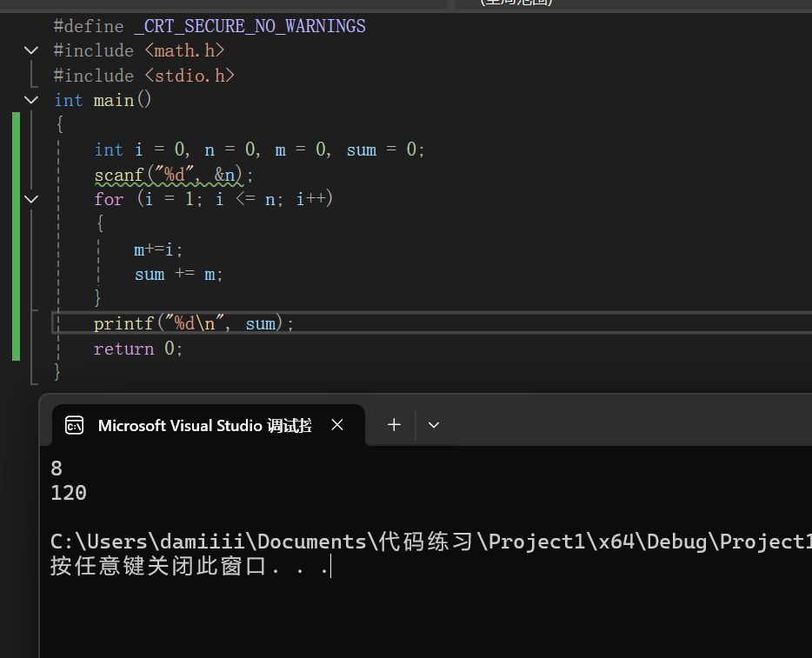Click the sum += m; statement
Image resolution: width=812 pixels, height=658 pixels.
click(x=179, y=274)
